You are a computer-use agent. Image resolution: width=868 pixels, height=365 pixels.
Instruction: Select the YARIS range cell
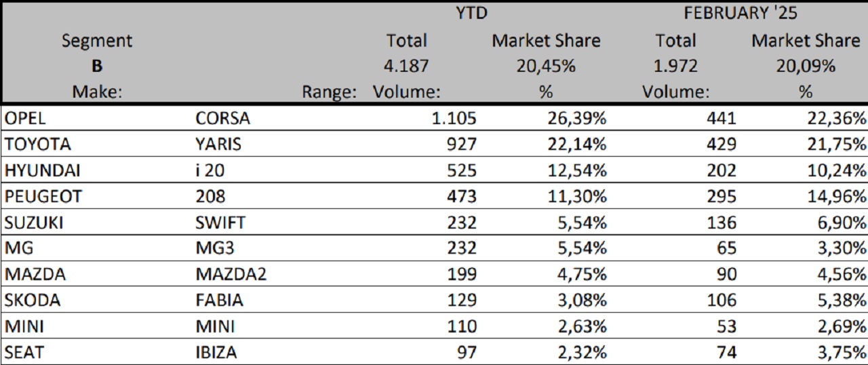tap(218, 144)
